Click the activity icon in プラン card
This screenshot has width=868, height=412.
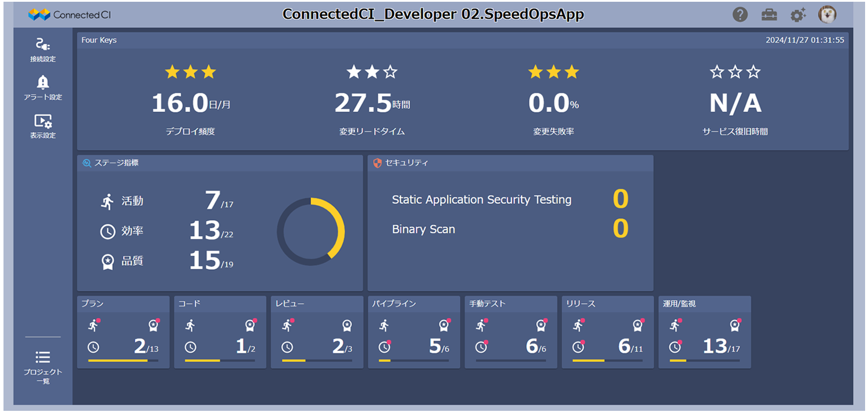pyautogui.click(x=94, y=325)
